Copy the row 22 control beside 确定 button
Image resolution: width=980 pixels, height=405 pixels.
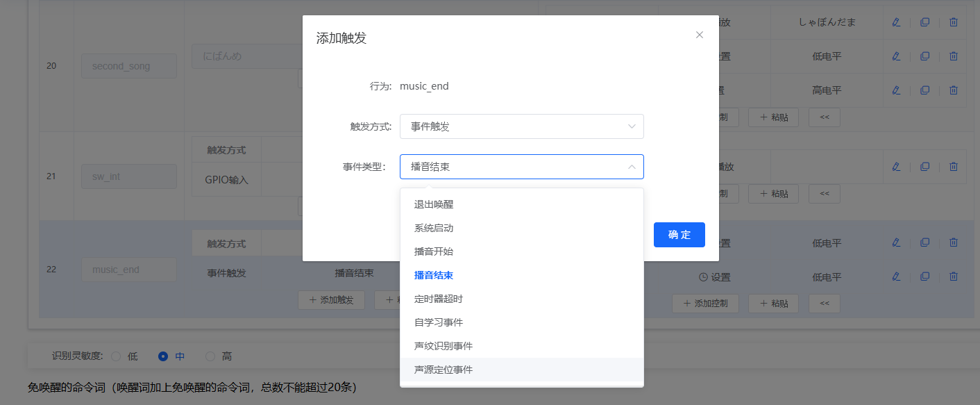pos(924,243)
